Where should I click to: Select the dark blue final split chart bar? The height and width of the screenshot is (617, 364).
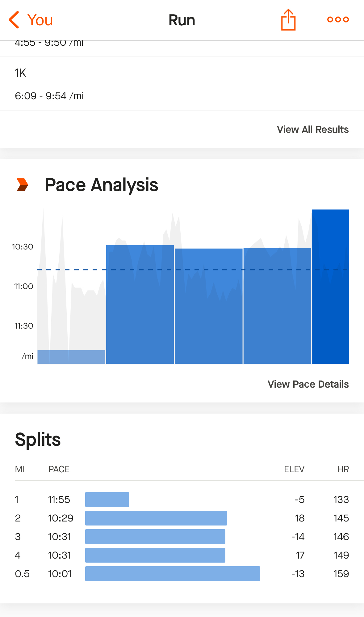tap(331, 287)
